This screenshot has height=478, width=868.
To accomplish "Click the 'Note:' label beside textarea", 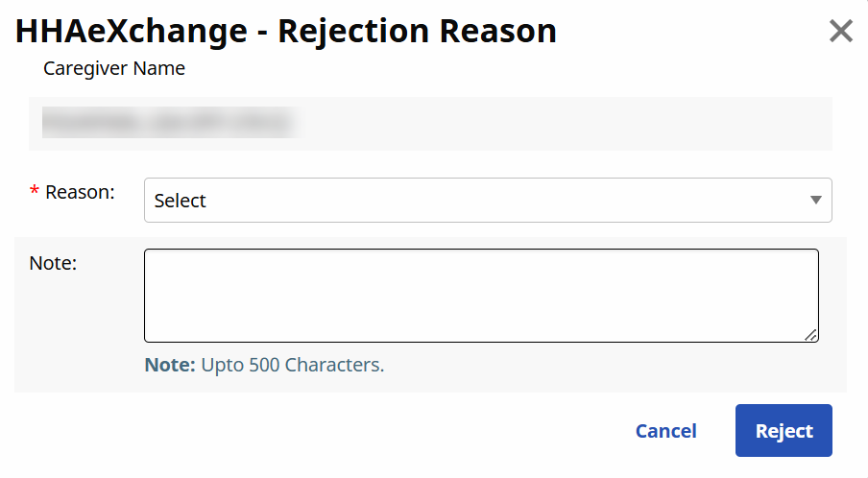I will tap(53, 263).
